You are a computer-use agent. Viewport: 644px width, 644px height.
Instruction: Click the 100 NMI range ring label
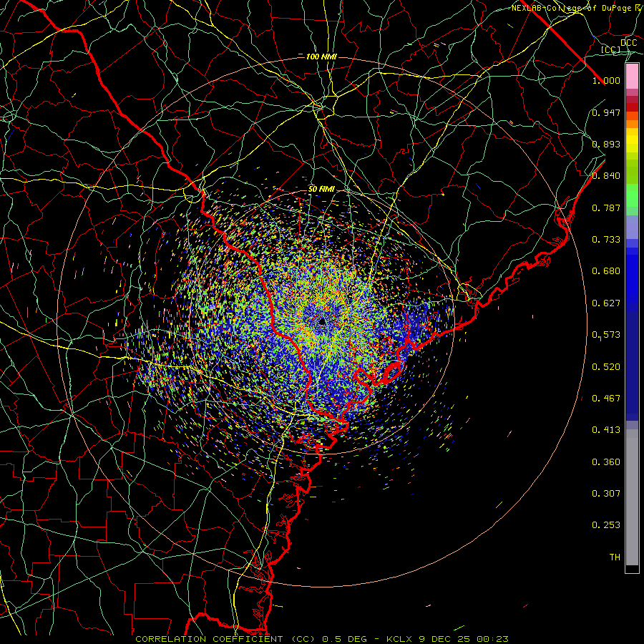[x=321, y=57]
